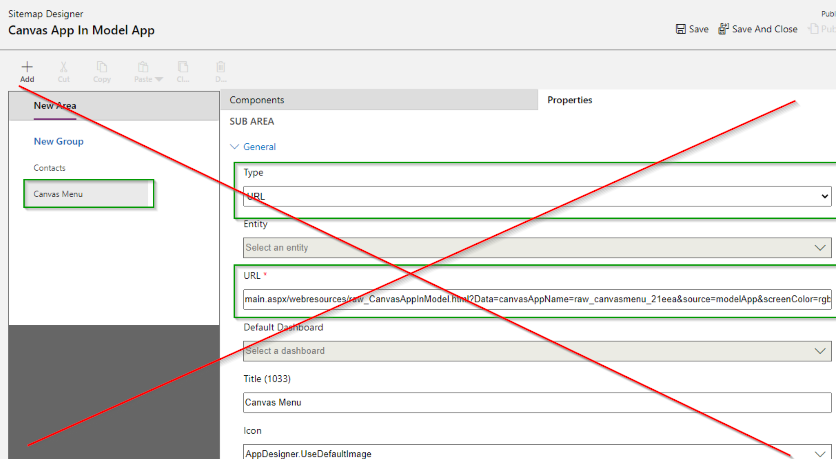
Task: Click the Paste toolbar icon
Action: coord(143,67)
